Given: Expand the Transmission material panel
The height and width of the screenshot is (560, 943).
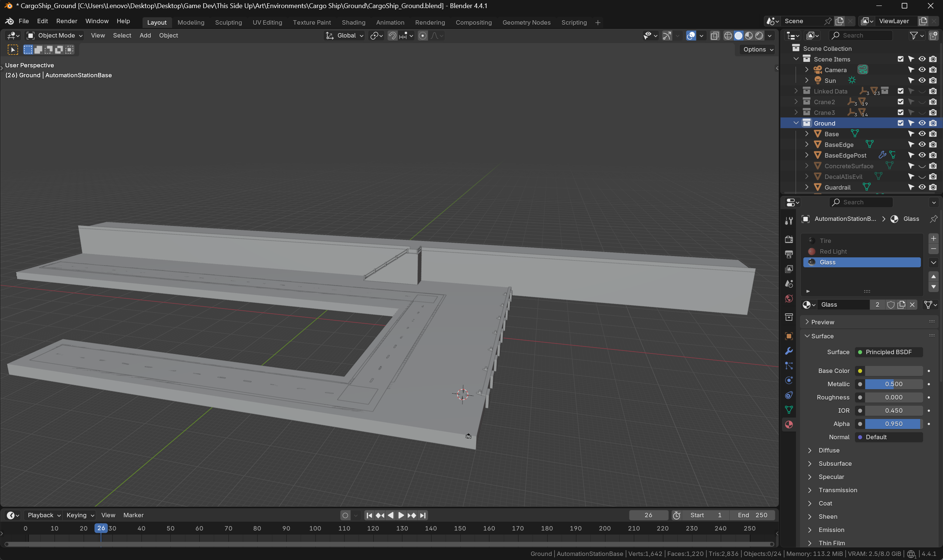Looking at the screenshot, I should tap(837, 490).
